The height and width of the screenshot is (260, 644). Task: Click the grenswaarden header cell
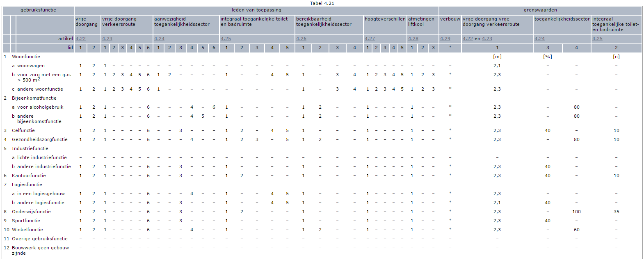tap(540, 10)
